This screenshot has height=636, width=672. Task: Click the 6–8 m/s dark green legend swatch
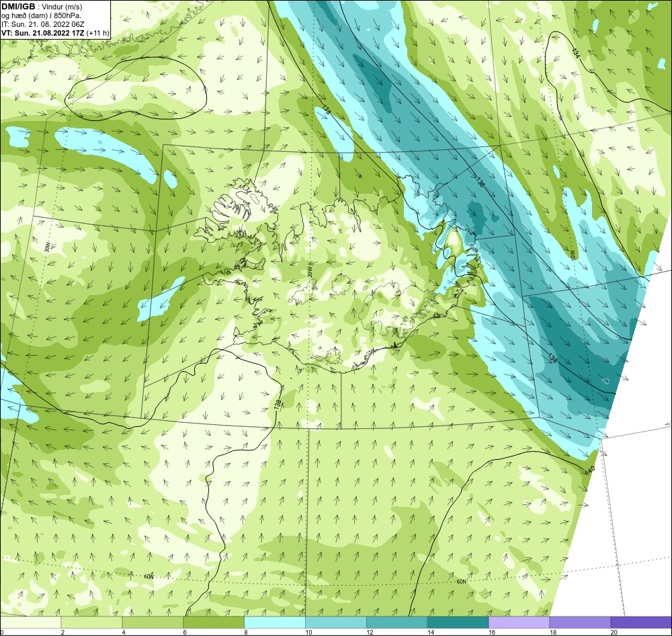pos(214,623)
